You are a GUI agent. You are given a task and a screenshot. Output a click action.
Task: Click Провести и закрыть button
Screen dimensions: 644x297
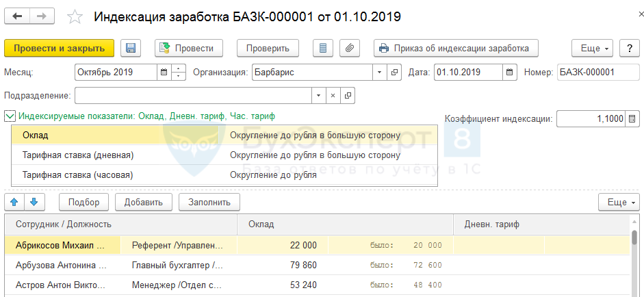point(59,48)
